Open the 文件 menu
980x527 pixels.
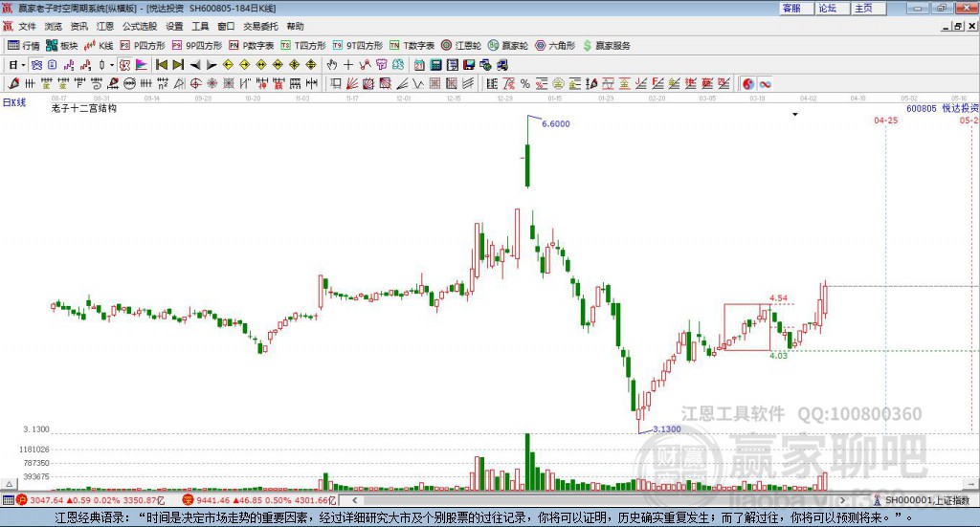pyautogui.click(x=27, y=26)
